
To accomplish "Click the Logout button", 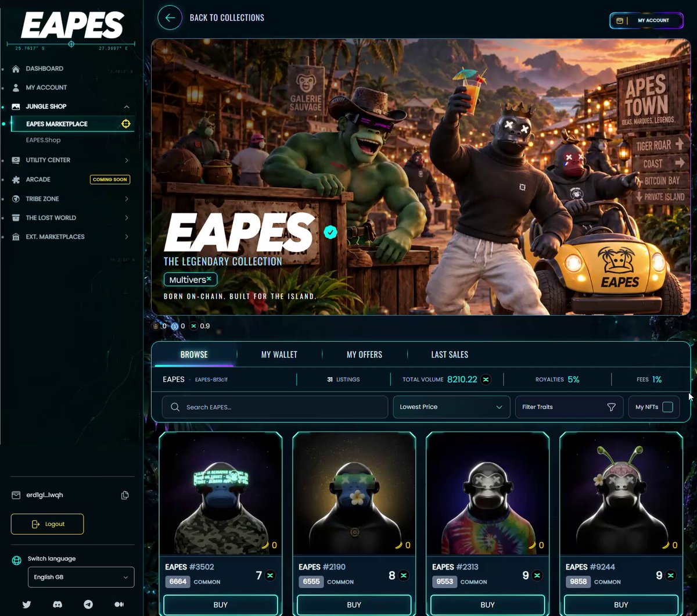I will click(47, 524).
